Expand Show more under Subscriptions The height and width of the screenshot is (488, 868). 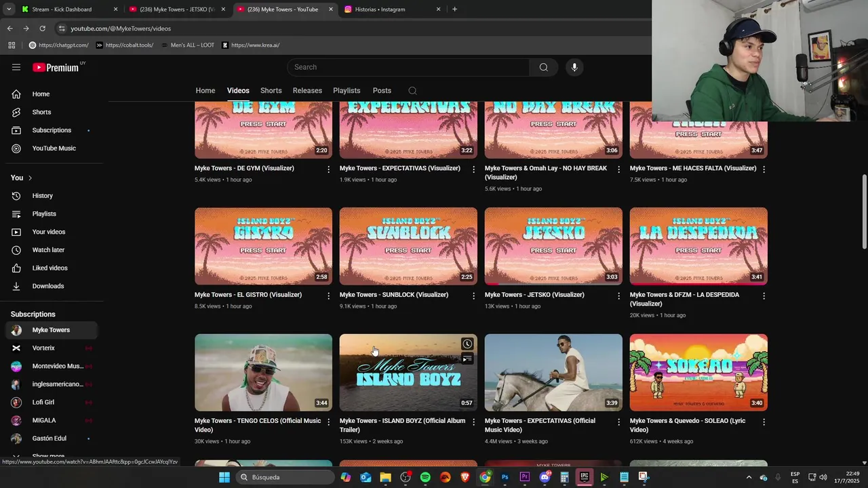48,457
